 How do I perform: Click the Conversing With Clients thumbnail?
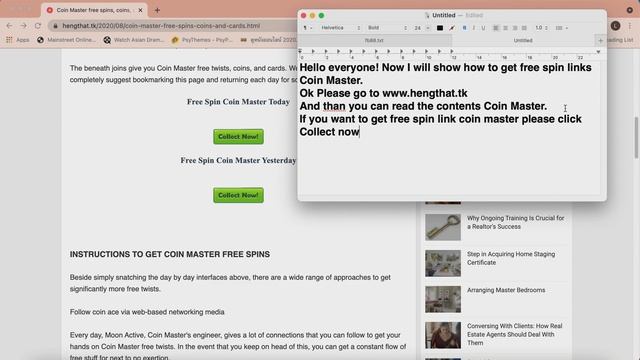pos(443,335)
